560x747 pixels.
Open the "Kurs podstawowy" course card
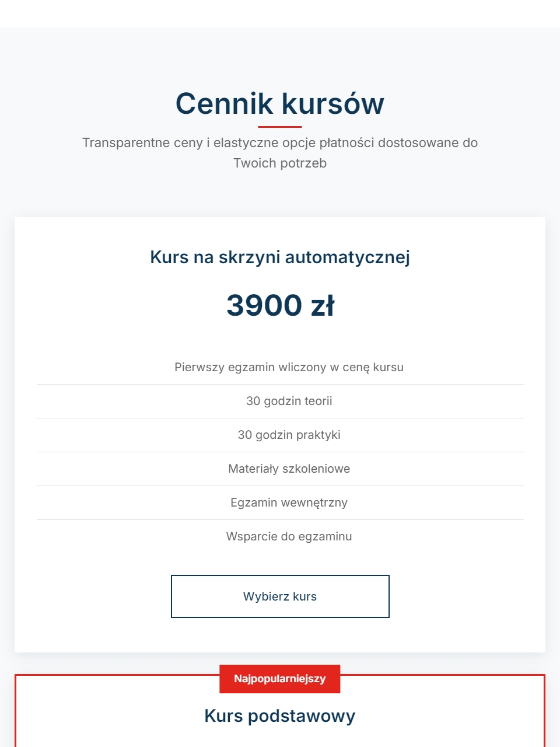pos(280,715)
